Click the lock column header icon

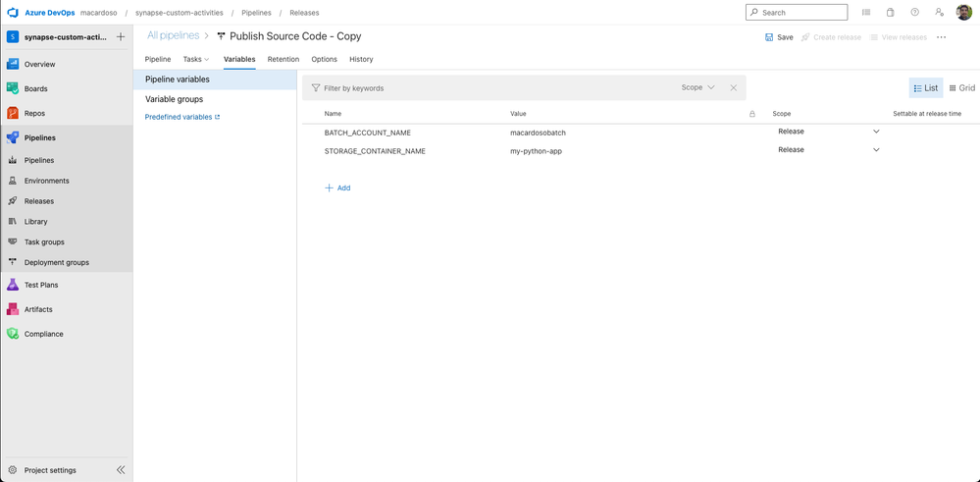pyautogui.click(x=751, y=114)
